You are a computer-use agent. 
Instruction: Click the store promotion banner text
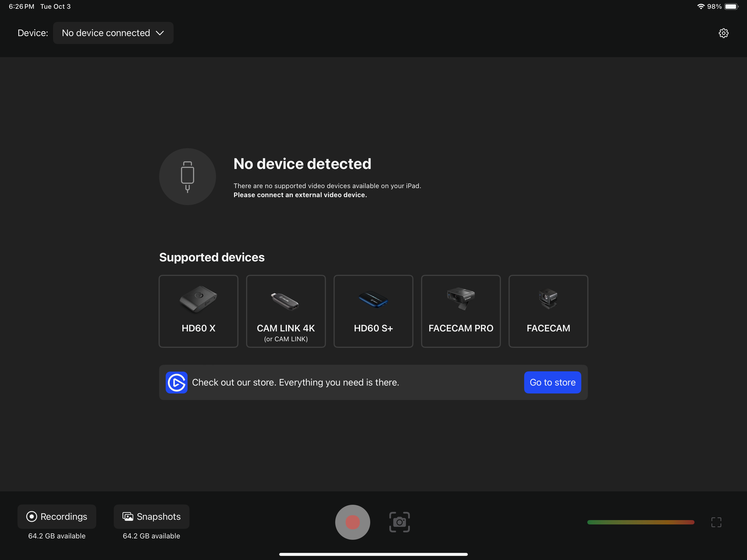[296, 382]
